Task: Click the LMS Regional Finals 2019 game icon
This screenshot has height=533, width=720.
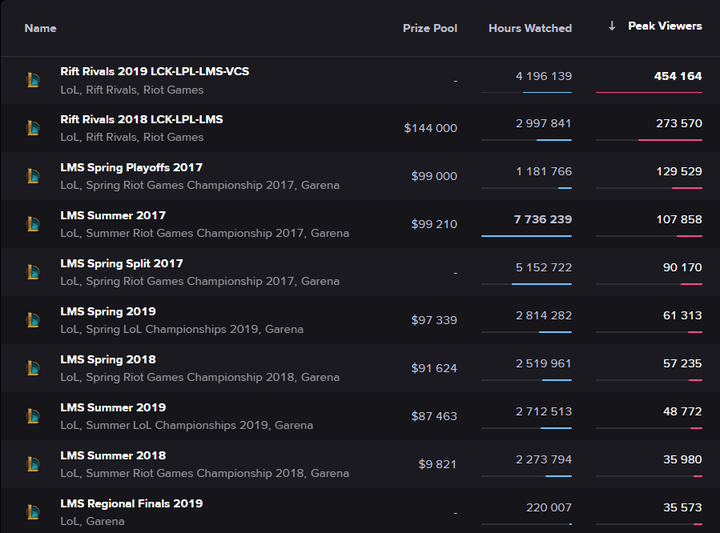Action: [33, 512]
